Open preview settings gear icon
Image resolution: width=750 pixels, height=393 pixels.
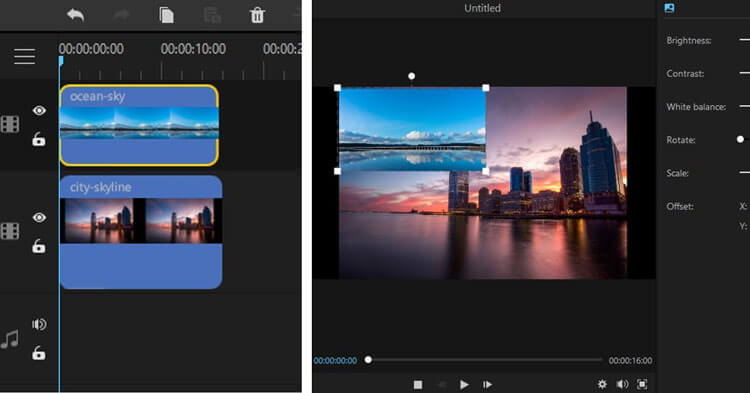(x=602, y=384)
